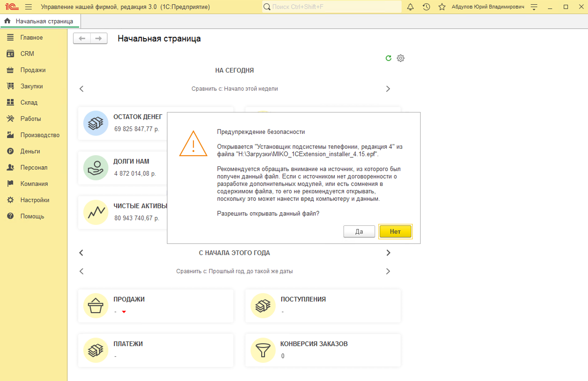The image size is (588, 381).
Task: Go to next comparison period for today
Action: (x=388, y=89)
